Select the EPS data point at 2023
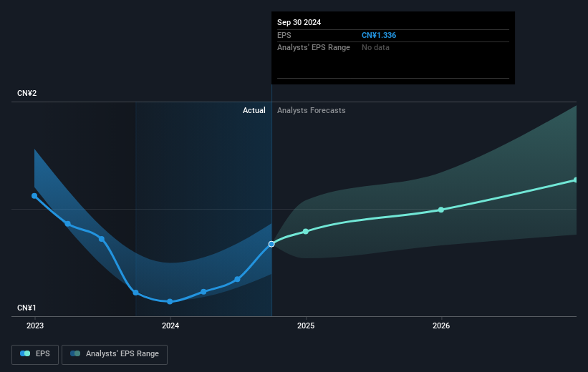The width and height of the screenshot is (588, 372). pos(34,196)
